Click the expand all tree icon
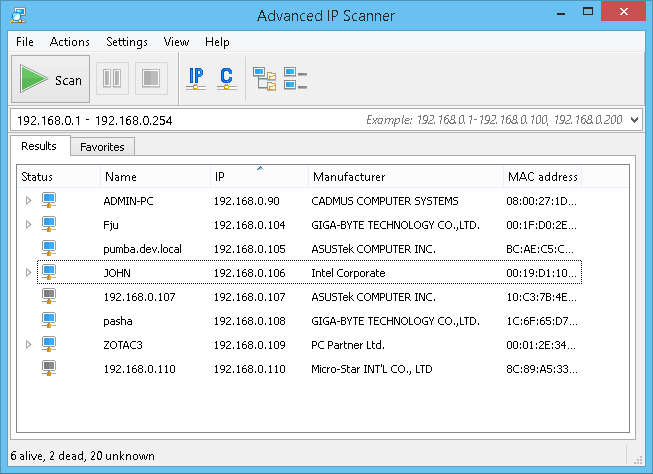Image resolution: width=653 pixels, height=474 pixels. point(265,79)
